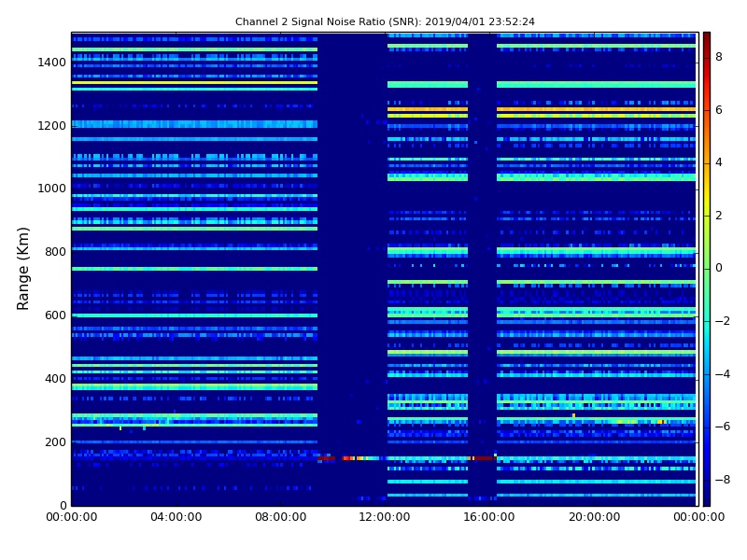Click the y-axis tick label '1200'
The image size is (747, 560).
tap(52, 126)
